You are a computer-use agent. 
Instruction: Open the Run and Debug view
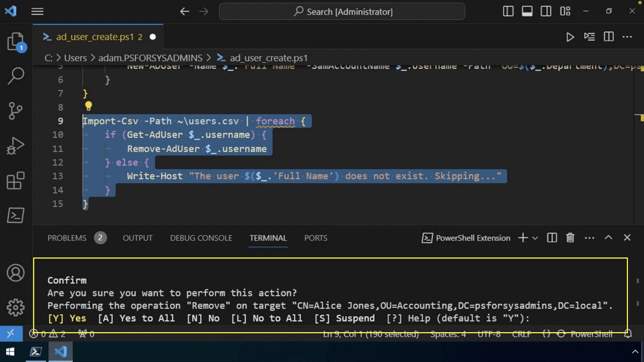tap(16, 146)
